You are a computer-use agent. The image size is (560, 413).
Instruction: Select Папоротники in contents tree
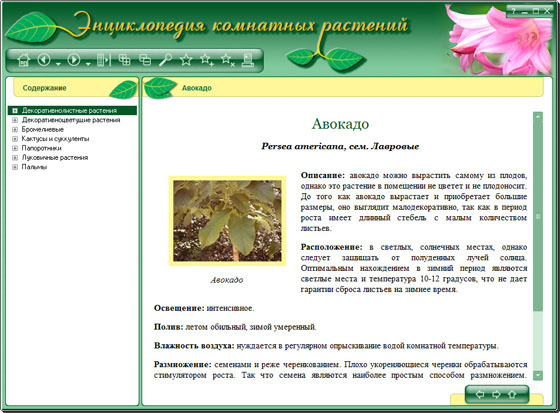(41, 148)
